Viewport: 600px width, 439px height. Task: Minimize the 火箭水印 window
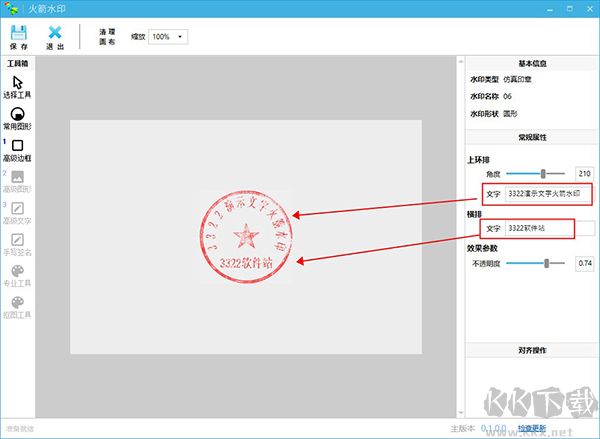(550, 9)
